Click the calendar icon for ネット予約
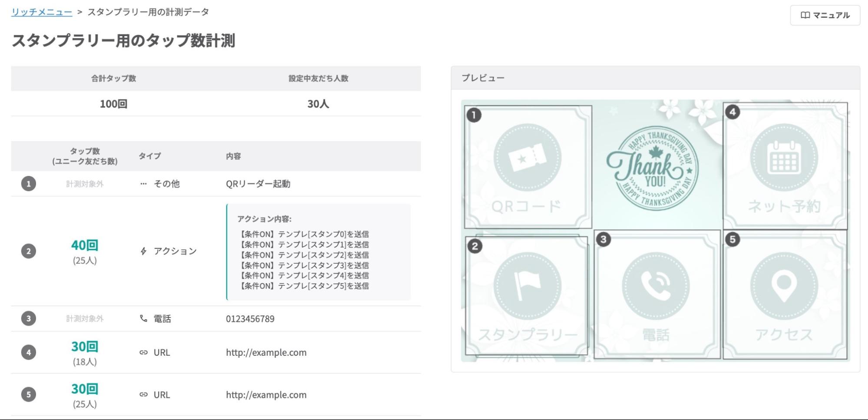868x420 pixels. 784,158
